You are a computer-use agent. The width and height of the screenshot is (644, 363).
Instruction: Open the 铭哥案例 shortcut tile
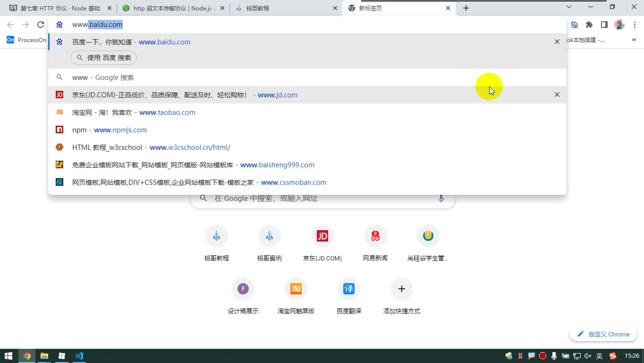[270, 243]
